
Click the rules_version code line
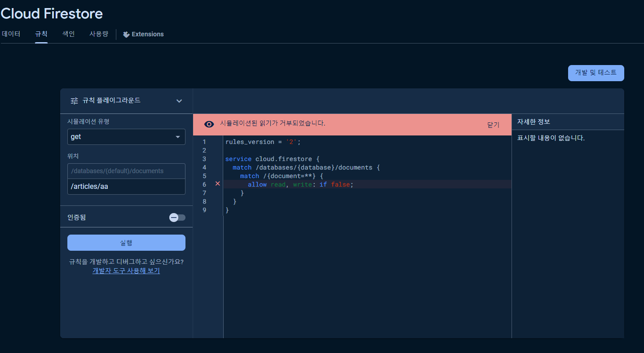click(x=263, y=142)
